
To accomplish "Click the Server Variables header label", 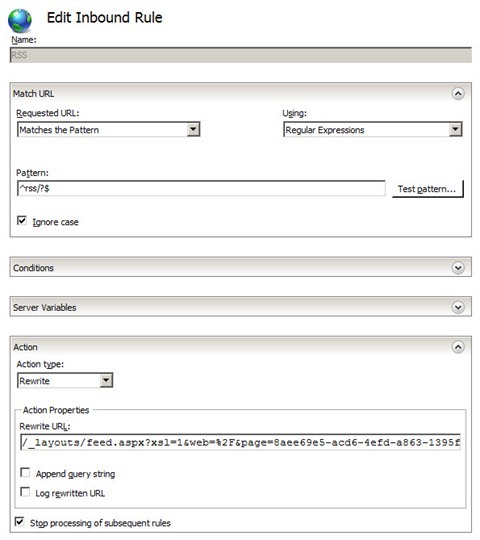I will (45, 308).
